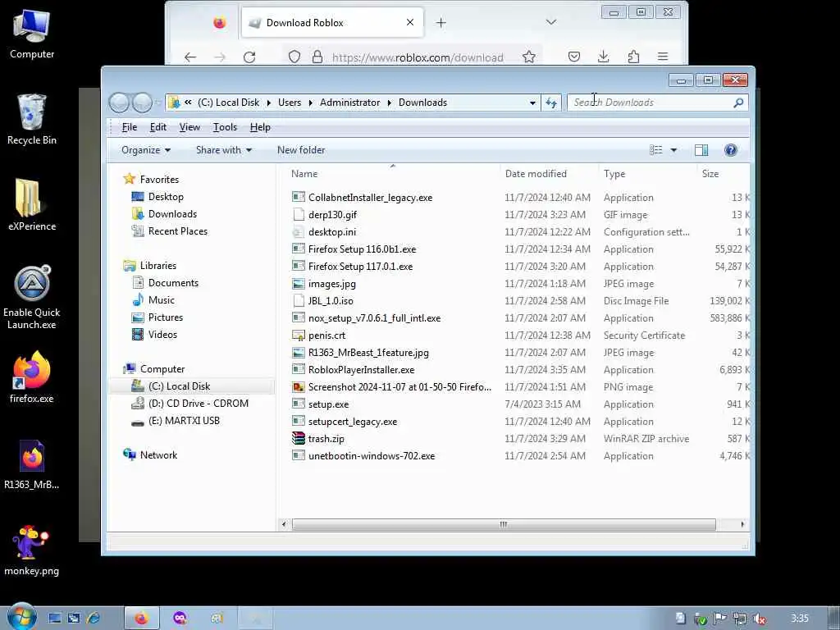Open the view options dropdown arrow
Image resolution: width=840 pixels, height=630 pixels.
[673, 150]
